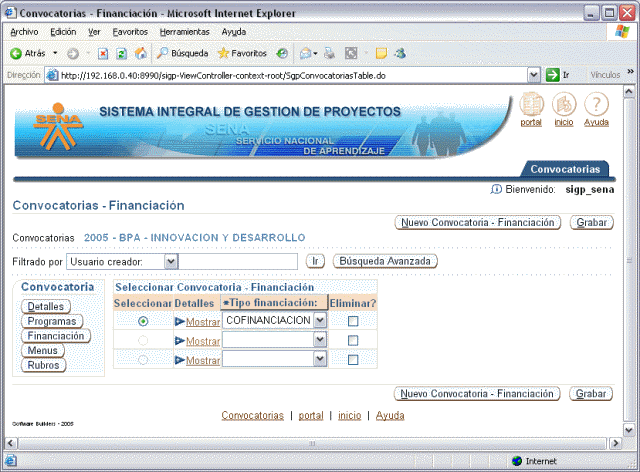Image resolution: width=640 pixels, height=472 pixels.
Task: Click the Internet zone globe icon
Action: [x=517, y=461]
